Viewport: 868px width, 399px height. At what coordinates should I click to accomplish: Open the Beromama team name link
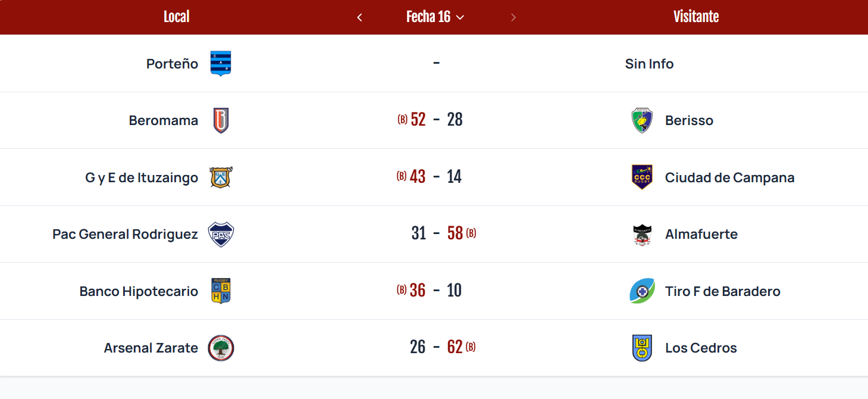coord(164,120)
